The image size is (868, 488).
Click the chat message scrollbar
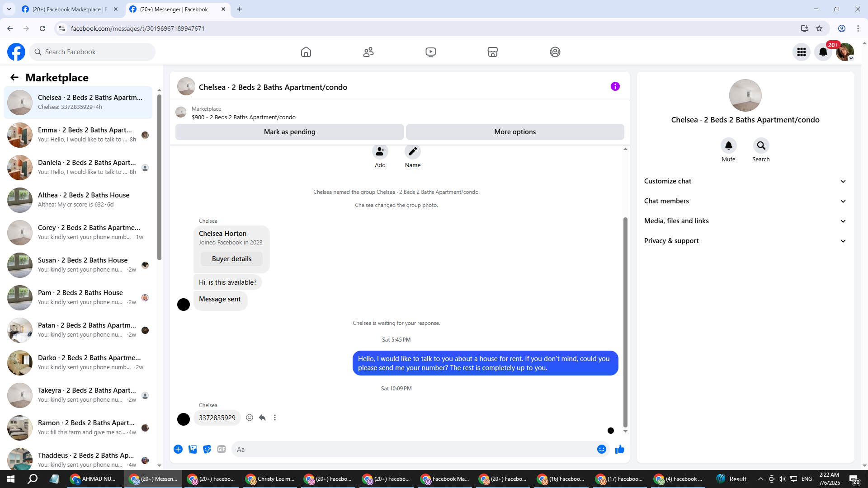point(625,321)
